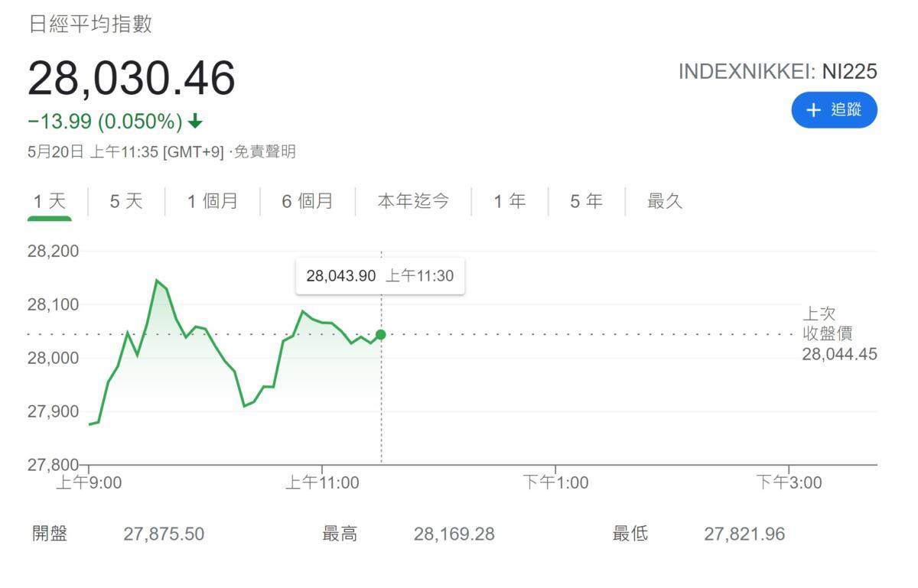Click the green data point on chart

(x=381, y=334)
